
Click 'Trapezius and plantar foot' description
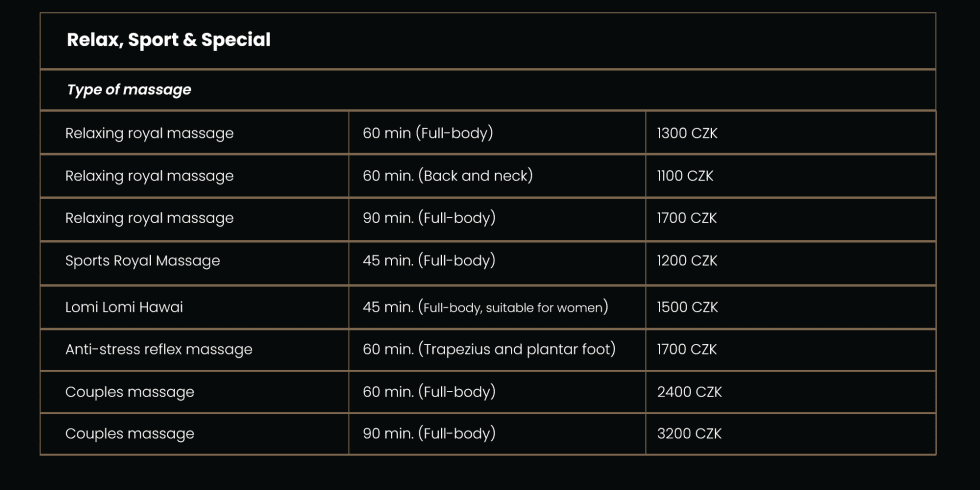click(x=516, y=349)
